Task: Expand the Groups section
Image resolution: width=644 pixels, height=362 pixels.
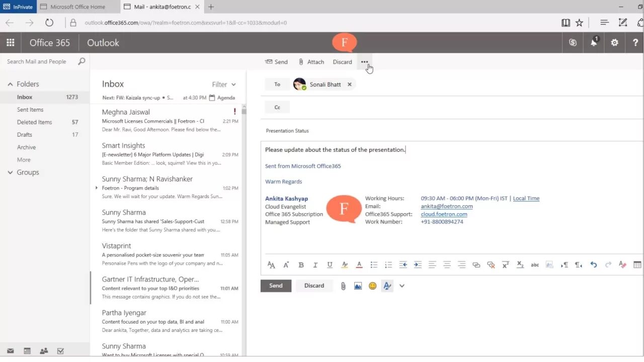Action: (x=10, y=172)
